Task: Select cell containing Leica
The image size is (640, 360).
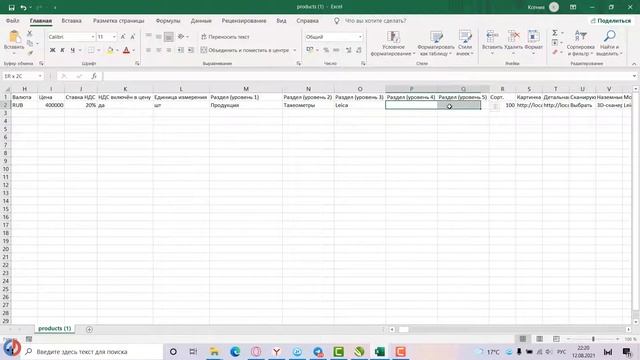Action: [x=360, y=105]
